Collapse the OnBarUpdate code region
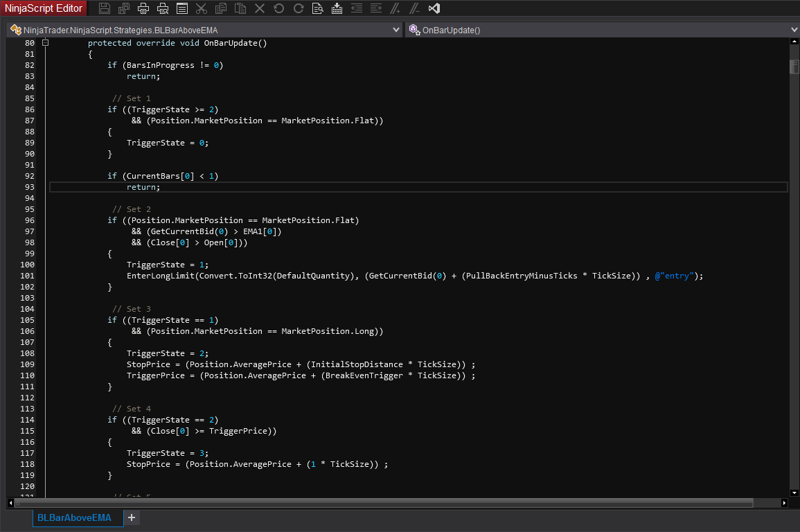800x532 pixels. [46, 43]
